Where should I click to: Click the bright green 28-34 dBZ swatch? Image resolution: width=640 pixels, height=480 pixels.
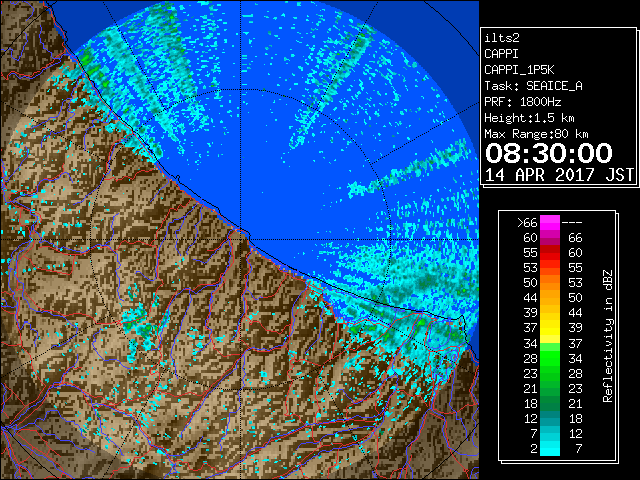click(550, 358)
